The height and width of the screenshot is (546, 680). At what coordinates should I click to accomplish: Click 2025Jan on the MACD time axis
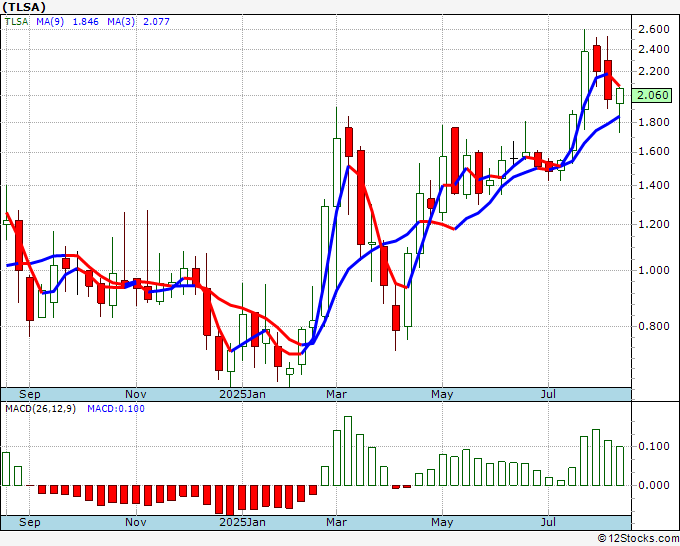click(x=242, y=522)
